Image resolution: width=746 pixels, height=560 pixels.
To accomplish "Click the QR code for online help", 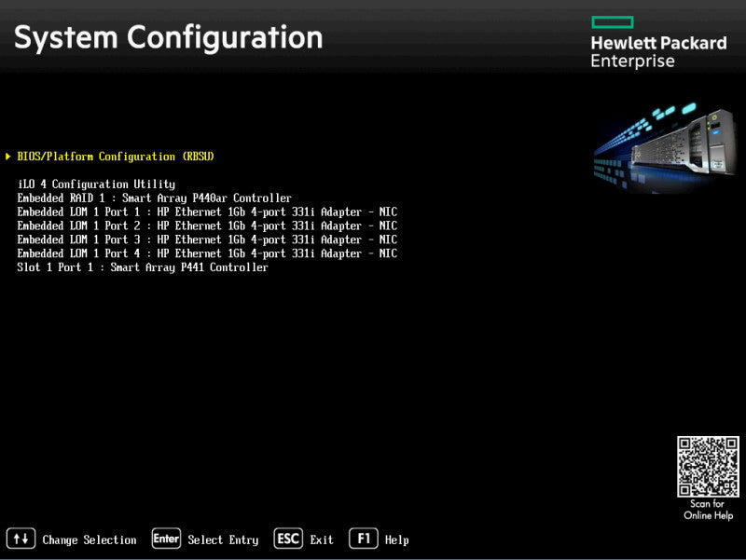I will point(708,466).
